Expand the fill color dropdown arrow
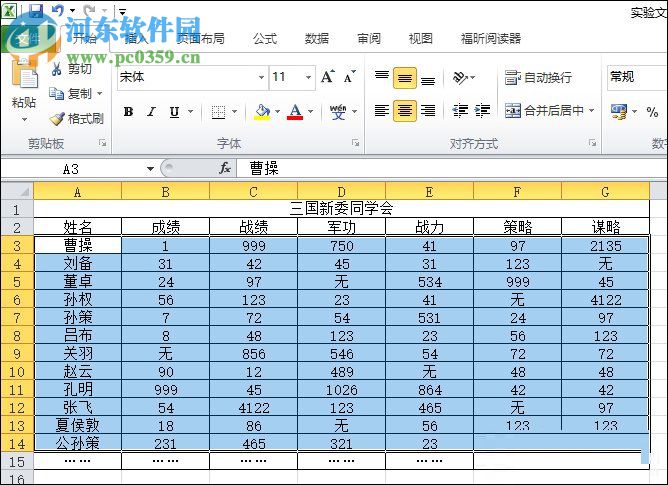 [x=277, y=112]
